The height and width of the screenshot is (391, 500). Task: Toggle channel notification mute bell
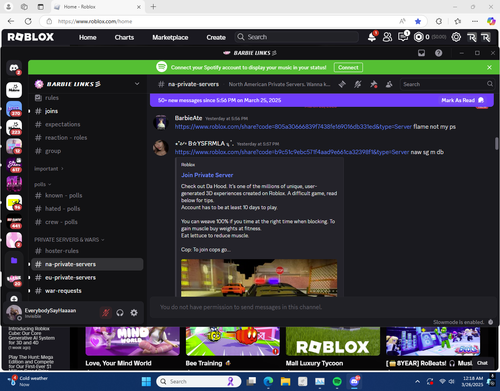(358, 84)
